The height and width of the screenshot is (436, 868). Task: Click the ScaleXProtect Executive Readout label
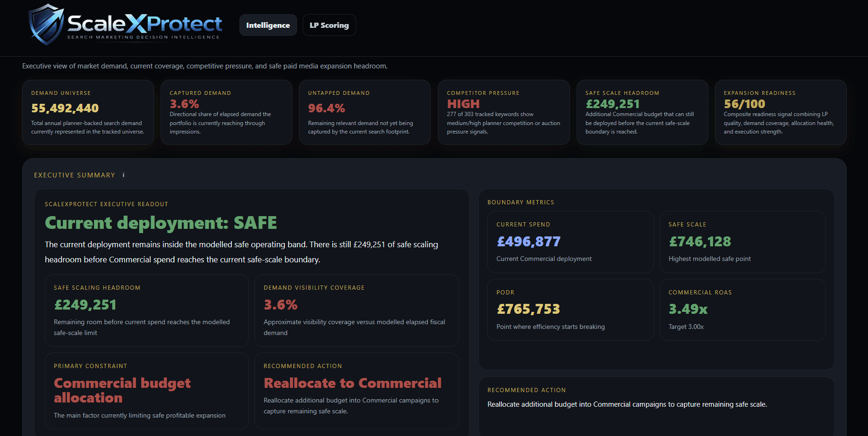pos(106,204)
